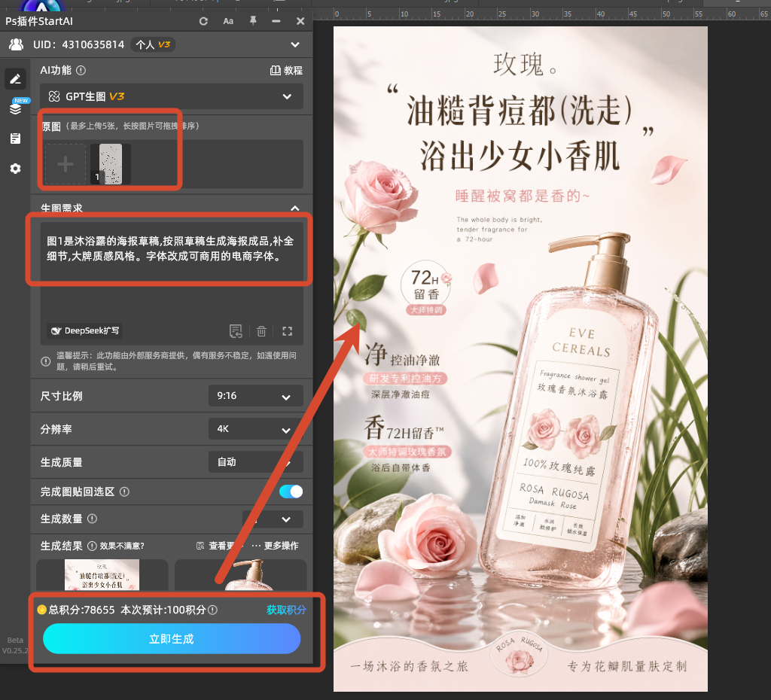This screenshot has width=771, height=700.
Task: Pin the StartAI plugin panel
Action: [x=253, y=20]
